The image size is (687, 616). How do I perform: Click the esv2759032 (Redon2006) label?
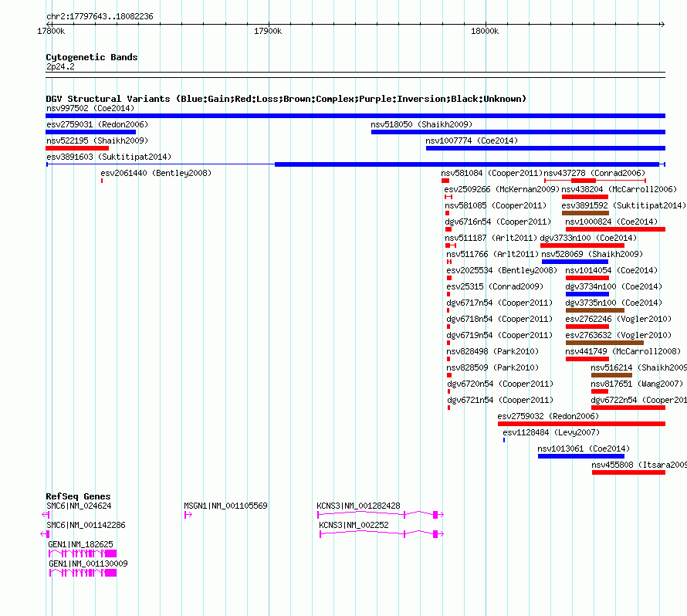[x=548, y=416]
